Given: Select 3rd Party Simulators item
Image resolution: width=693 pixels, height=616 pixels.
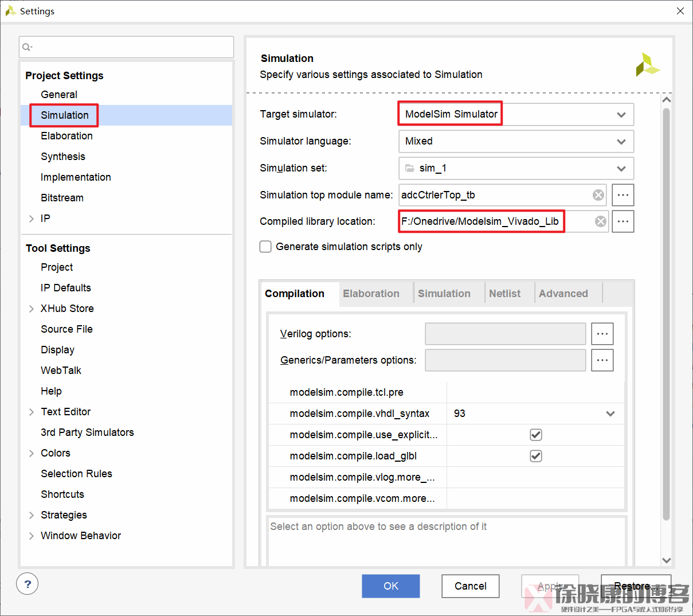Looking at the screenshot, I should click(x=87, y=432).
